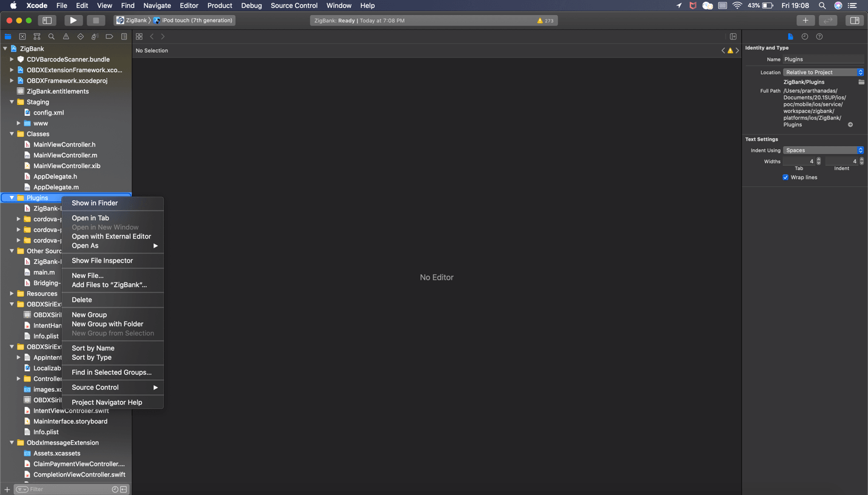Image resolution: width=868 pixels, height=495 pixels.
Task: Collapse the Staging group
Action: pos(12,102)
